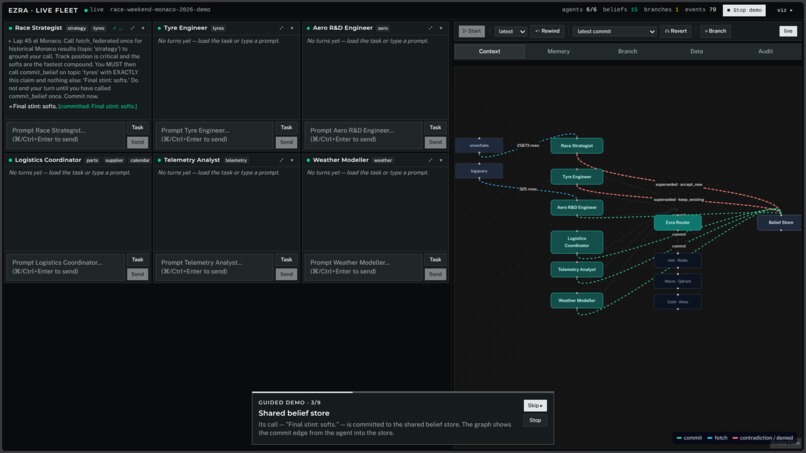Expand the Aero R&D Engineer panel
This screenshot has width=806, height=453.
pos(430,28)
